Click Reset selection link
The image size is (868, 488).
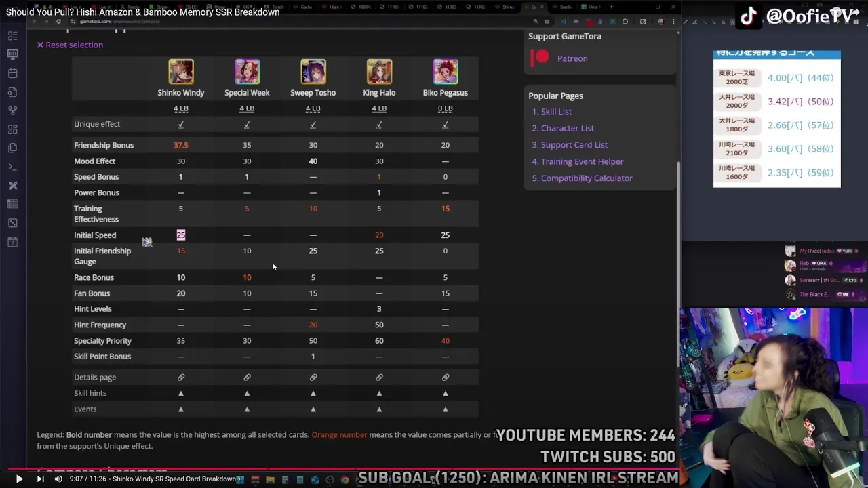[x=70, y=45]
